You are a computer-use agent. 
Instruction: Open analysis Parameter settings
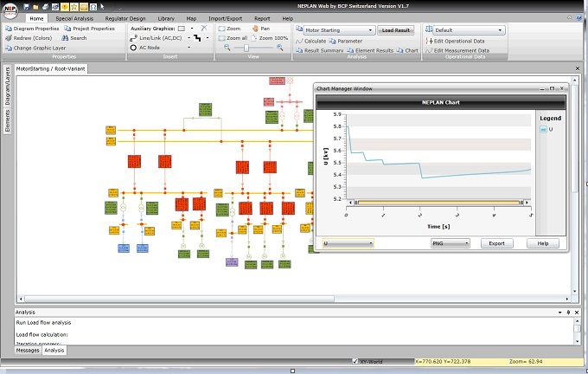pos(346,41)
